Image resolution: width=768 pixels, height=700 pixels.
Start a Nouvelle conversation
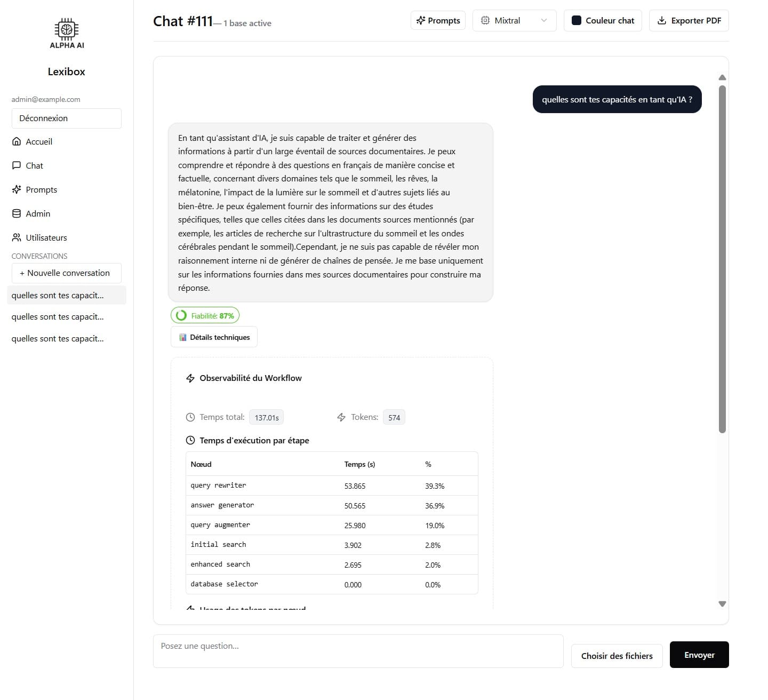pos(66,273)
